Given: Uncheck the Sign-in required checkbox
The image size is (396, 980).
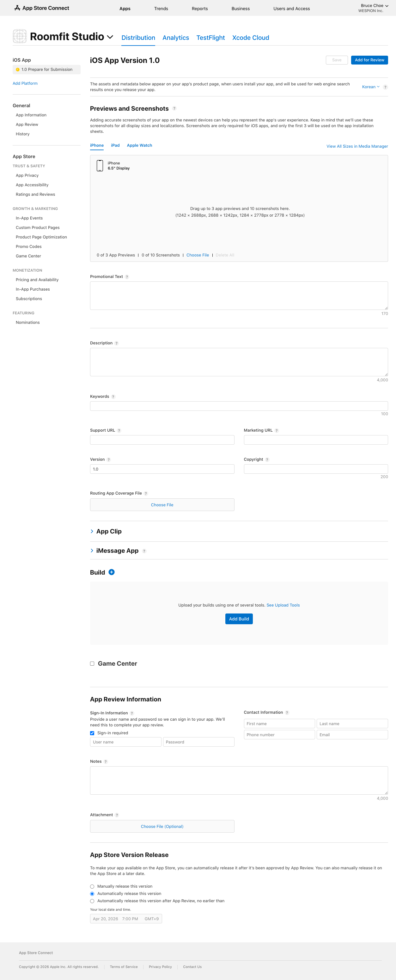Looking at the screenshot, I should tap(92, 733).
